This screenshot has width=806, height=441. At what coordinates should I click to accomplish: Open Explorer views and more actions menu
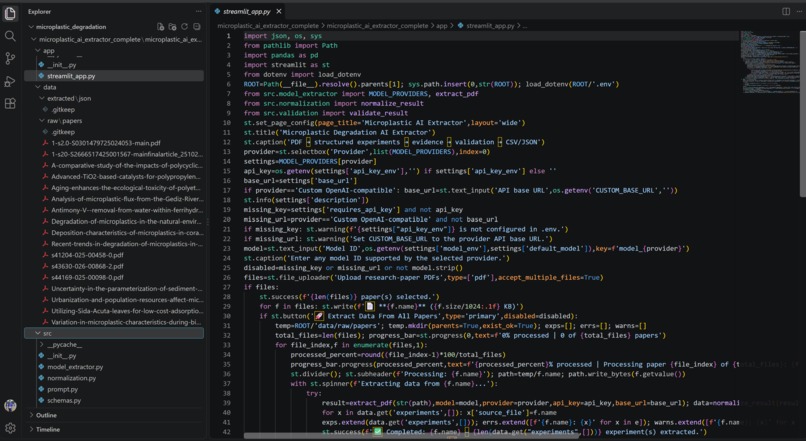pyautogui.click(x=198, y=11)
